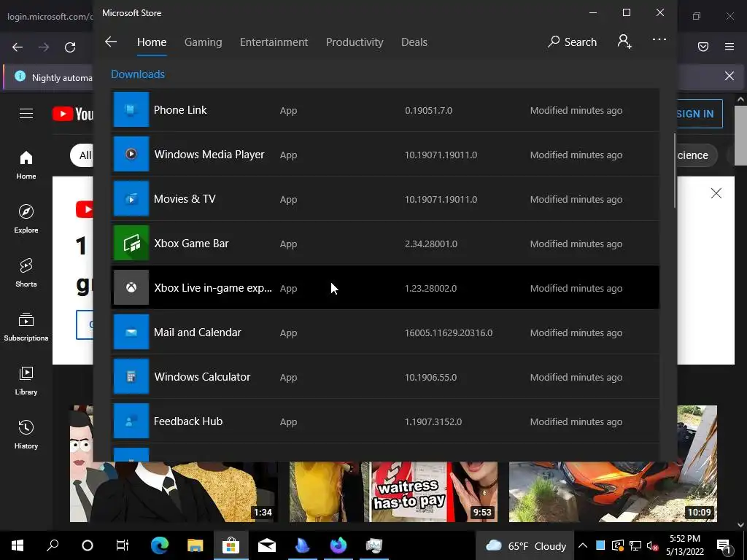
Task: Open the Entertainment tab
Action: (x=274, y=42)
